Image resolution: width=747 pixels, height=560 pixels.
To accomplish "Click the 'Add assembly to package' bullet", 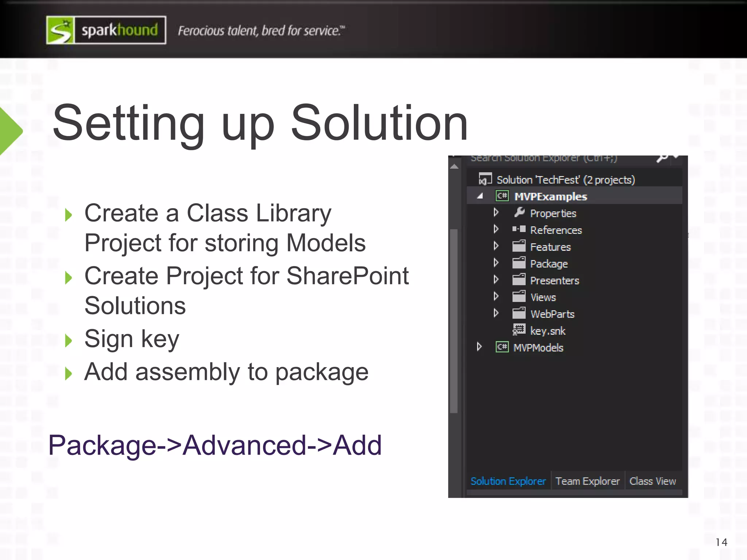I will 227,372.
